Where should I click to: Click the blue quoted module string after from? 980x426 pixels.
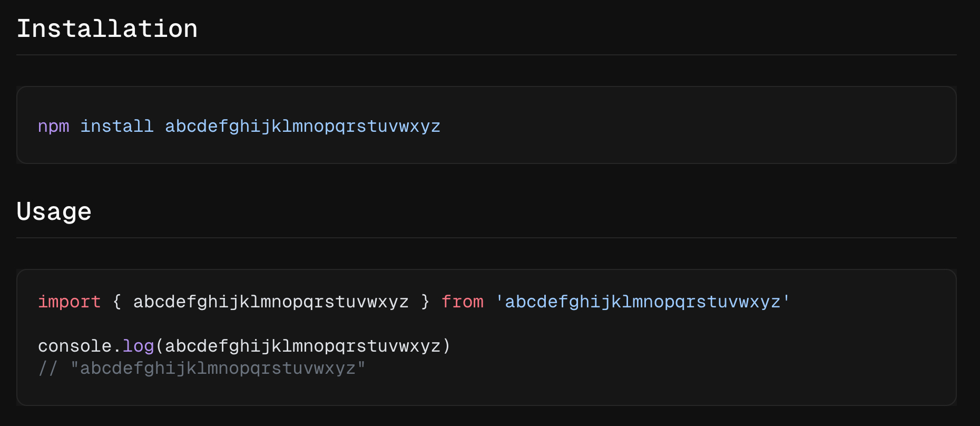(x=642, y=302)
